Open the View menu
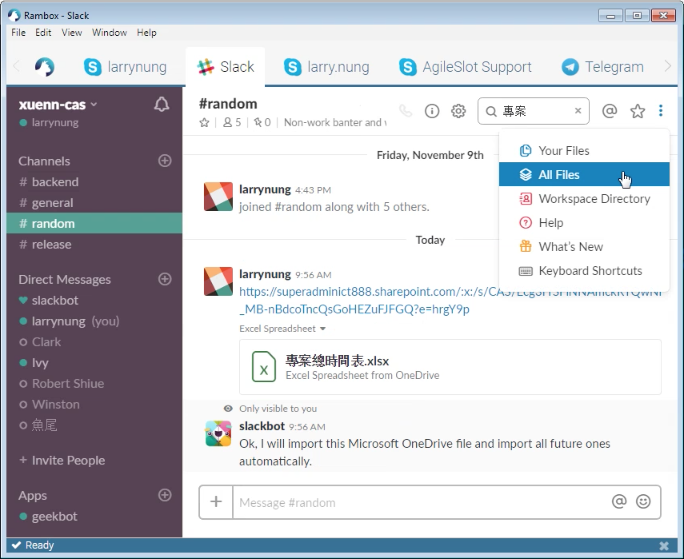 coord(72,33)
